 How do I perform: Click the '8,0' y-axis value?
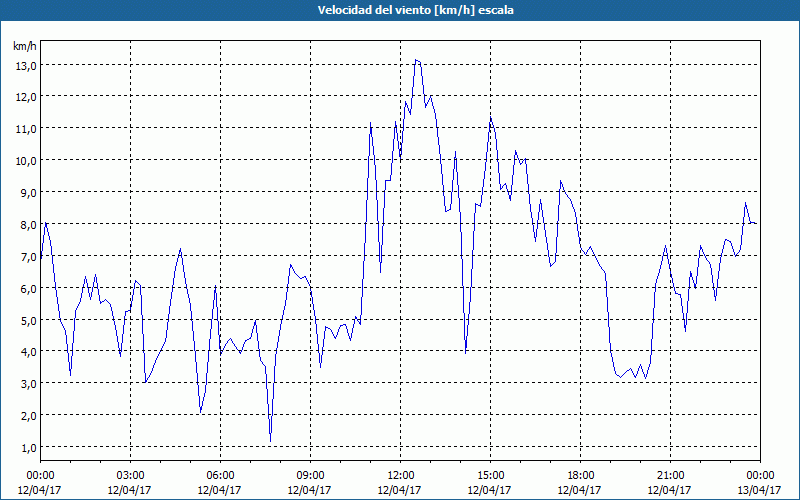[x=28, y=225]
